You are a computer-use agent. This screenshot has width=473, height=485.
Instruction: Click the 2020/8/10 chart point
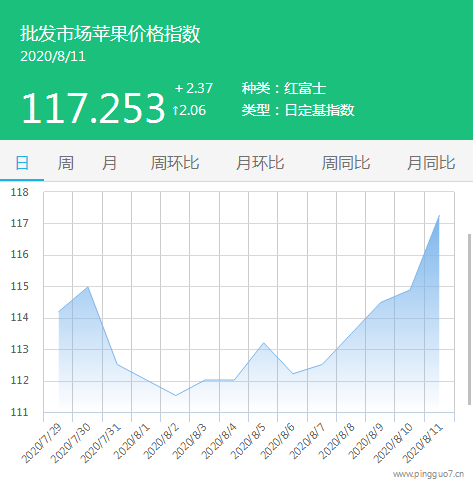point(410,290)
